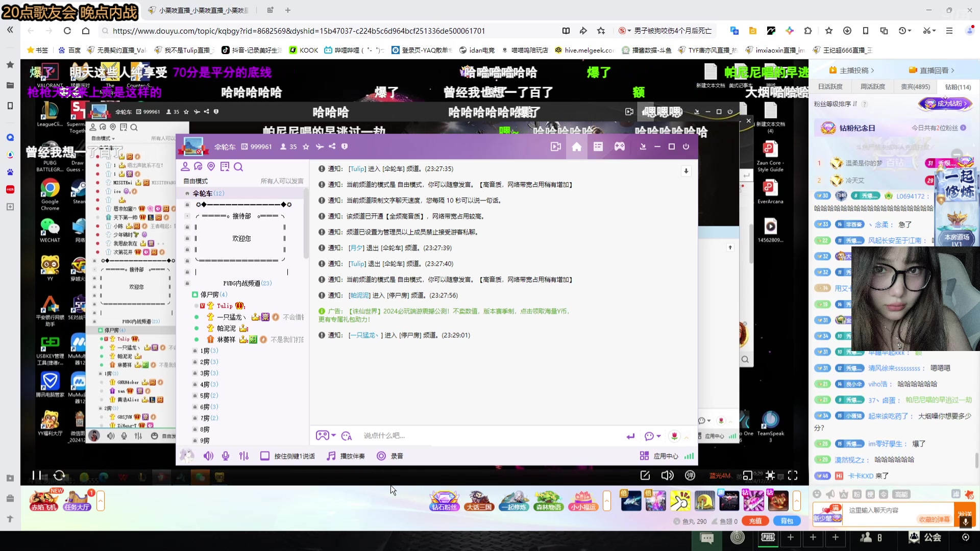Jump to latest message with down arrow
Screen dimensions: 980x551
pyautogui.click(x=686, y=171)
